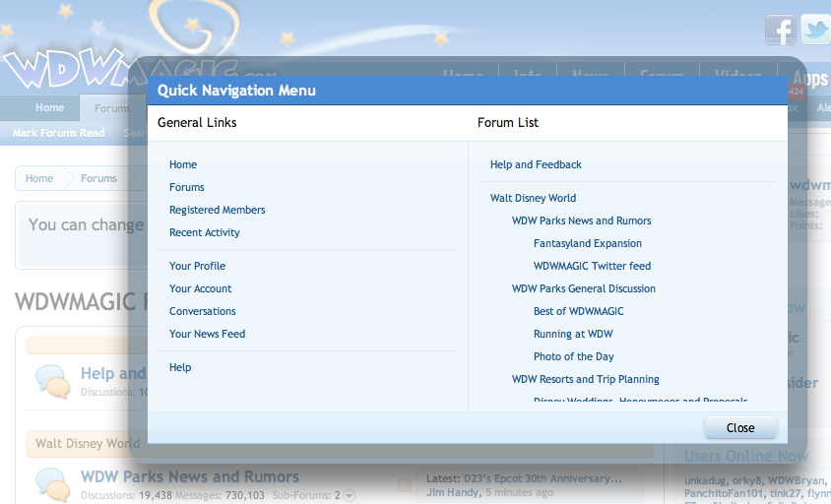Select Conversations in General Links

[202, 311]
